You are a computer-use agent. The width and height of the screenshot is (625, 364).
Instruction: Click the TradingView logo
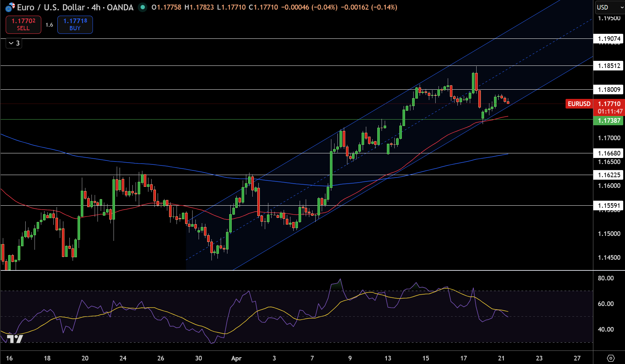[x=15, y=339]
